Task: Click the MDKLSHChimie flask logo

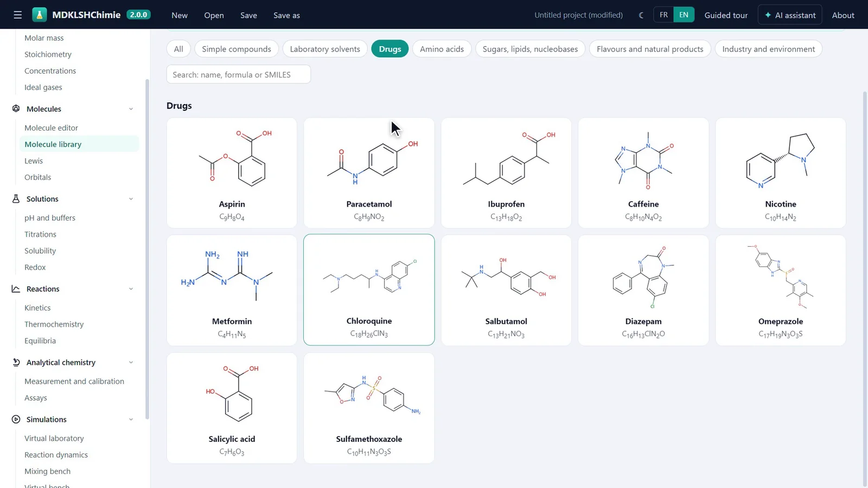Action: tap(40, 15)
